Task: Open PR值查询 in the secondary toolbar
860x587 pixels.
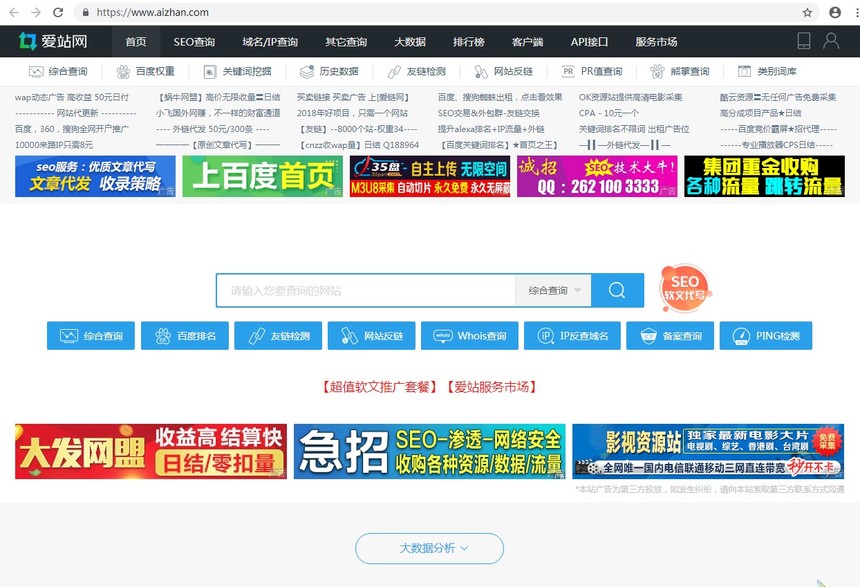Action: 592,71
